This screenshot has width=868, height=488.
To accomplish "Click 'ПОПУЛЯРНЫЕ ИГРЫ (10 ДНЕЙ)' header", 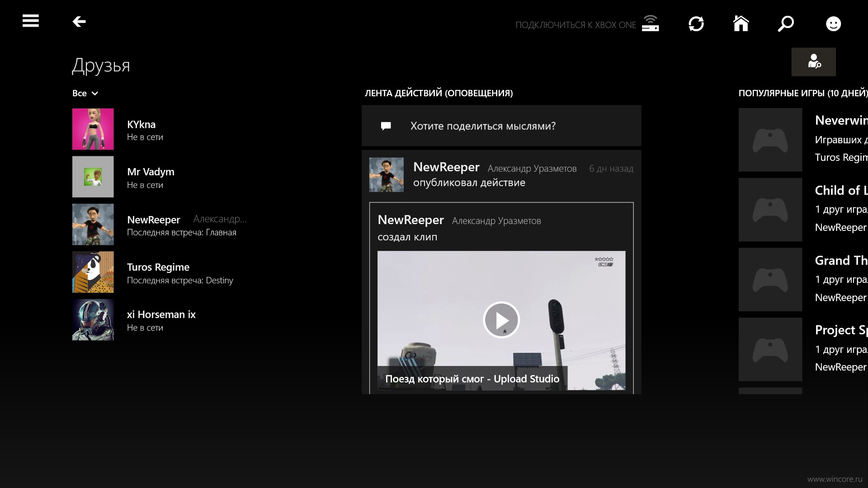I will [x=803, y=93].
